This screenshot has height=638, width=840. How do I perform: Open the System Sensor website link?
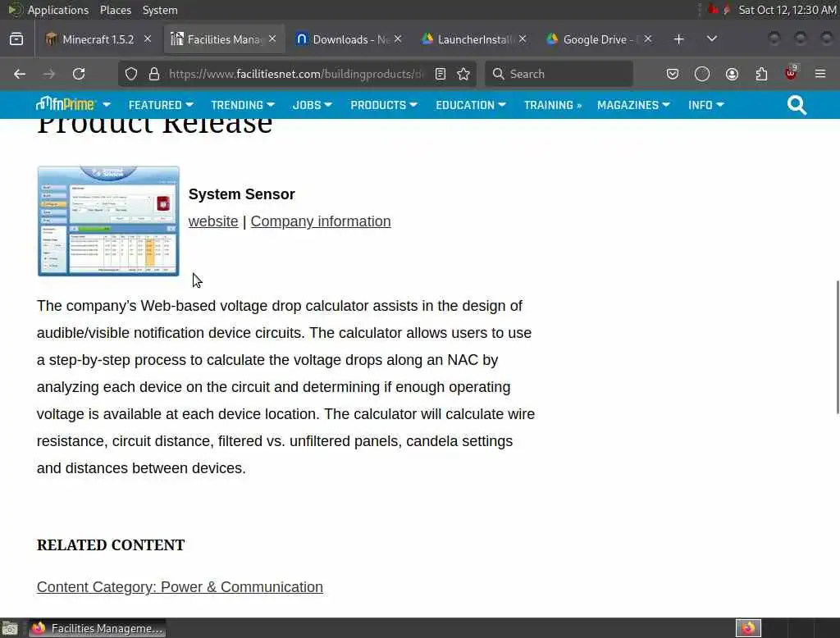(213, 221)
